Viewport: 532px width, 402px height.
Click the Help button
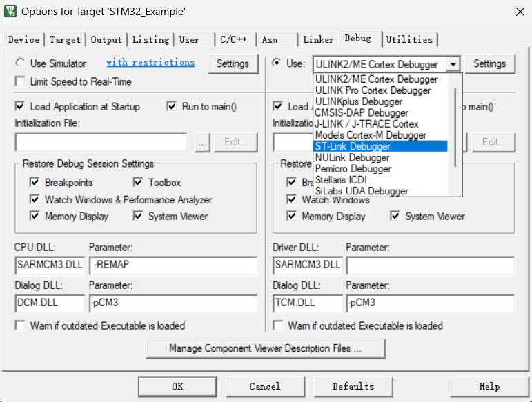tap(490, 386)
